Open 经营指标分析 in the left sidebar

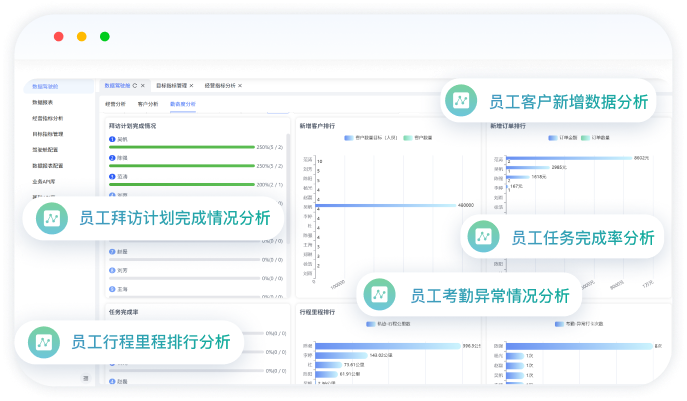tap(47, 117)
